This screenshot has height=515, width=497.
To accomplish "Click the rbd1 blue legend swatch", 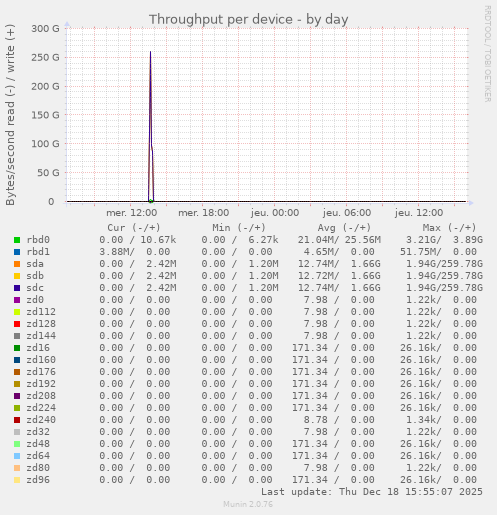I will pos(17,252).
